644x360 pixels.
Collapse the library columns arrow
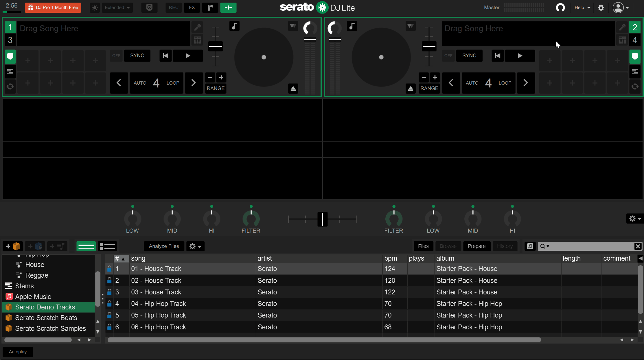(x=641, y=258)
